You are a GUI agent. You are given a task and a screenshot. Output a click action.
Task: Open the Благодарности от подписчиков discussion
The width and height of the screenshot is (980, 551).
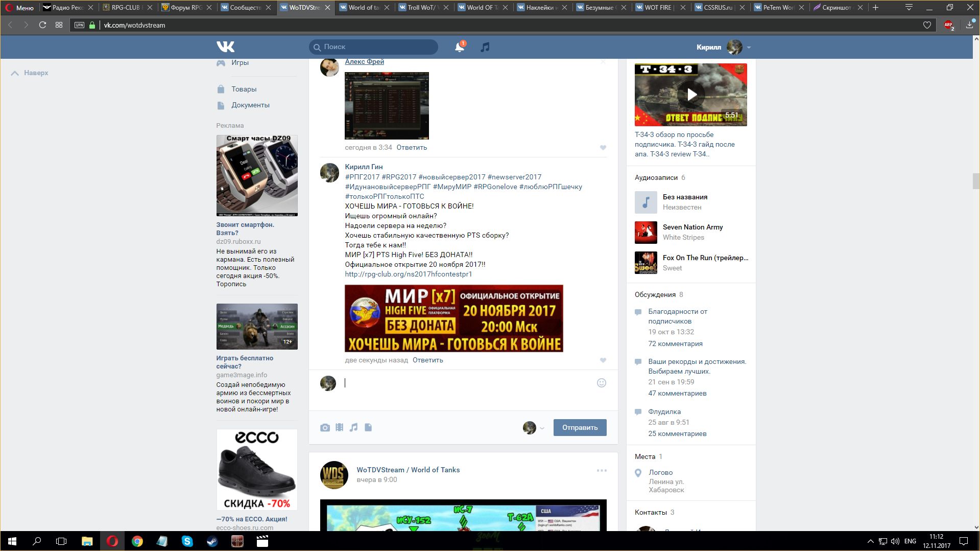[x=678, y=316]
